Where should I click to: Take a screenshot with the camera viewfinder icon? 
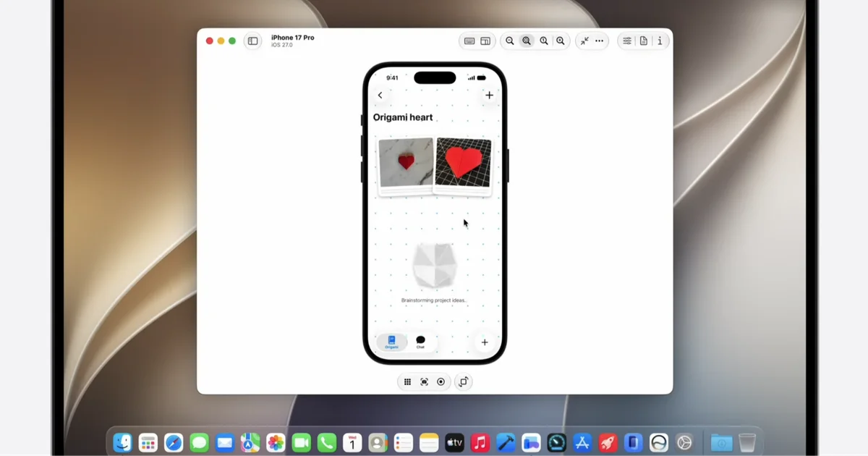[x=424, y=381]
